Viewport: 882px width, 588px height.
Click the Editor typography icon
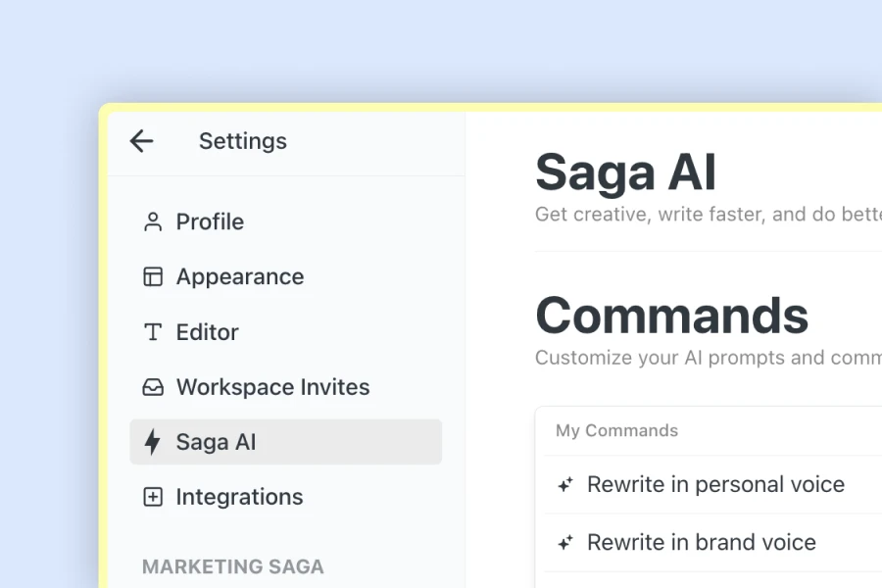click(x=152, y=332)
